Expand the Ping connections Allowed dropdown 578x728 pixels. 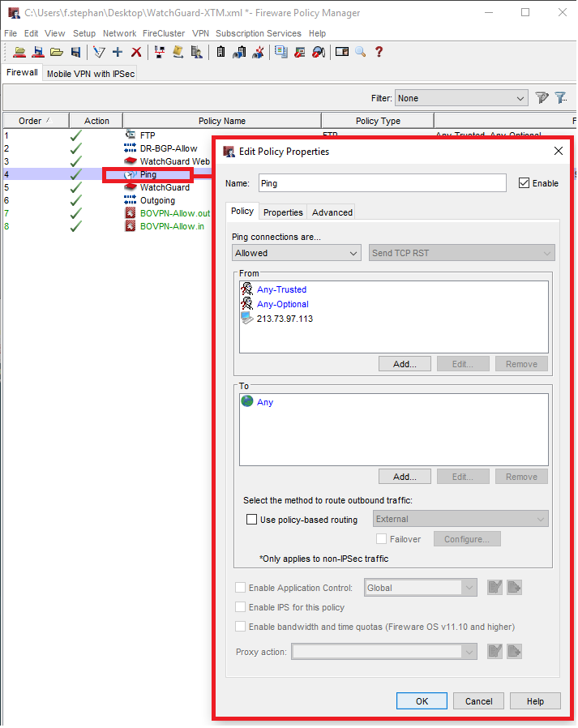click(296, 253)
